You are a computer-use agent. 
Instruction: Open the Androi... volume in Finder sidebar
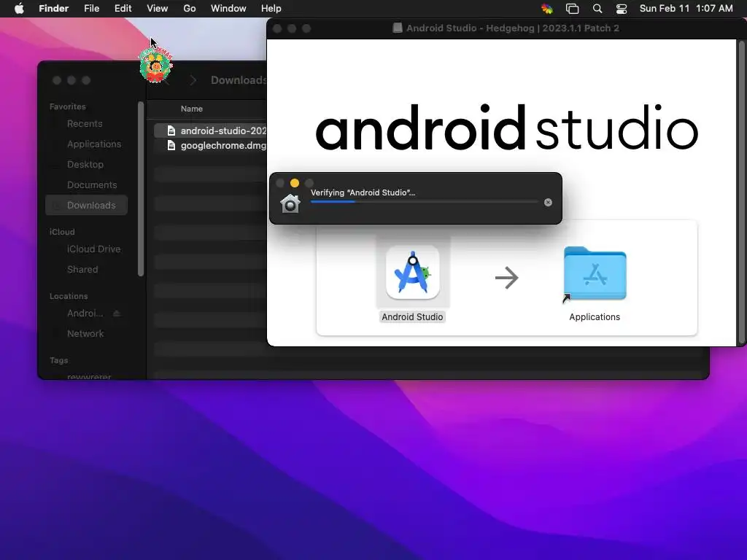point(85,314)
